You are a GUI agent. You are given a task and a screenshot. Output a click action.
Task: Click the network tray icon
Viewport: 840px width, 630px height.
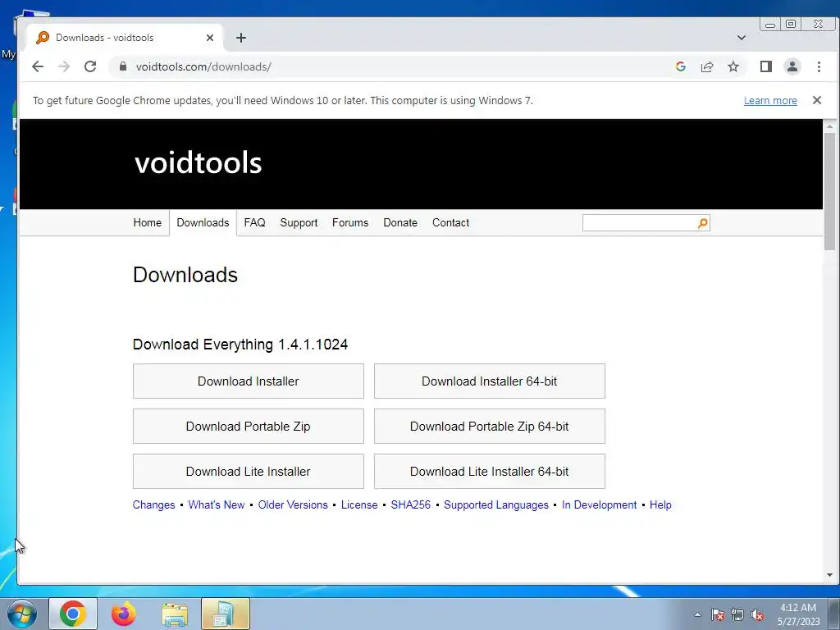coord(737,614)
